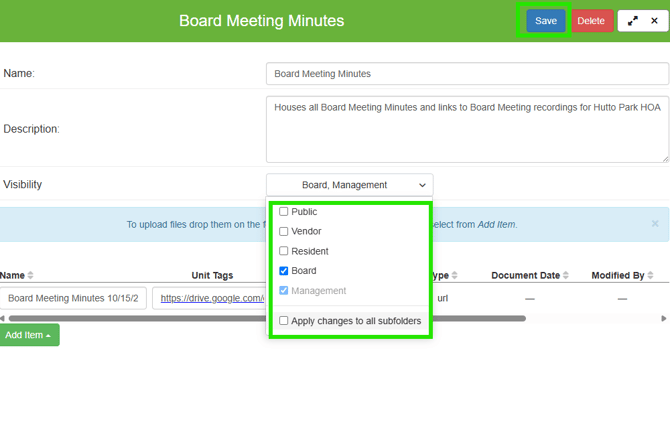Collapse the Board, Management visibility dropdown
This screenshot has width=670, height=432.
[349, 185]
